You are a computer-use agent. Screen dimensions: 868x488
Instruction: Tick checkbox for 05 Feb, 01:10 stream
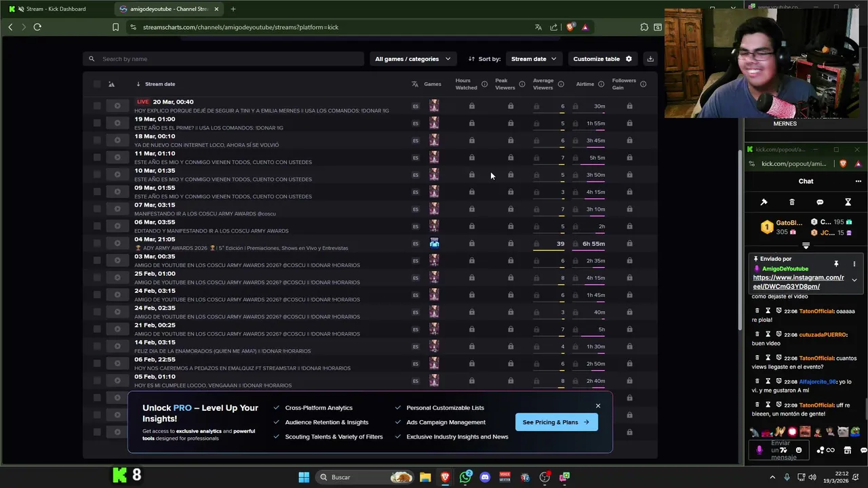pos(97,381)
